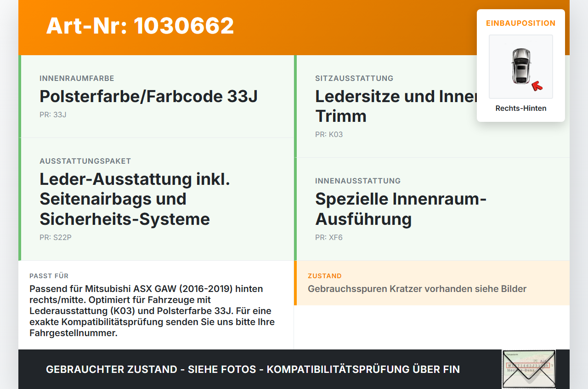Screen dimensions: 588x389
Task: Click the PR: 33J code label
Action: click(53, 114)
